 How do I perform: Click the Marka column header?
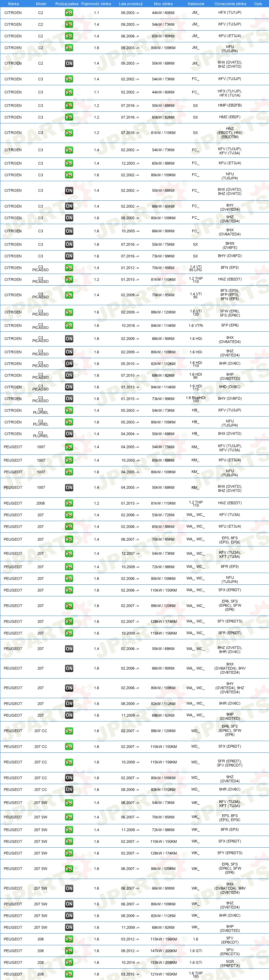coord(13,4)
